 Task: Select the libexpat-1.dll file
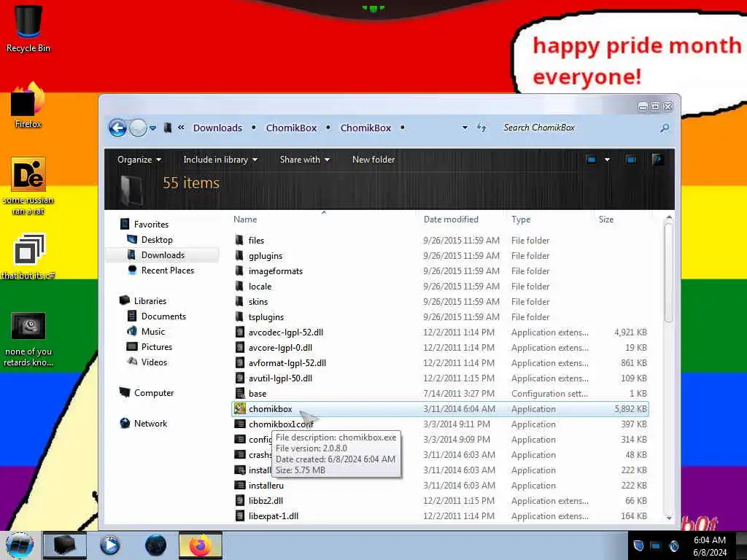tap(274, 516)
